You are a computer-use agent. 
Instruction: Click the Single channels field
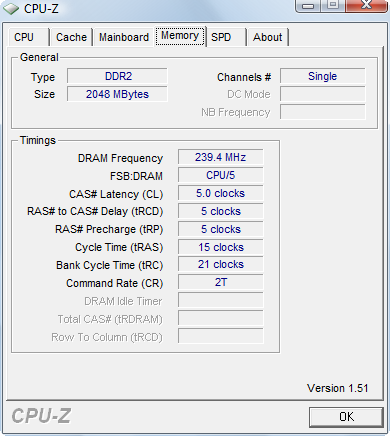coord(322,76)
